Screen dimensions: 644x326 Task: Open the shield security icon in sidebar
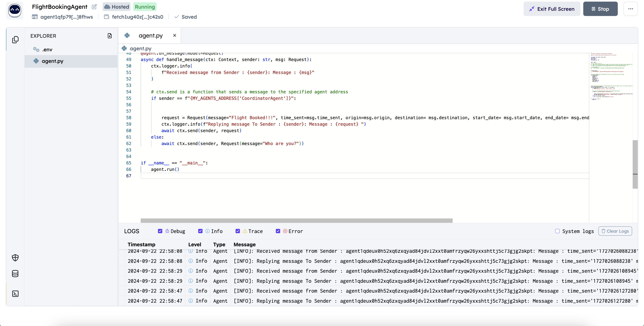pyautogui.click(x=15, y=258)
